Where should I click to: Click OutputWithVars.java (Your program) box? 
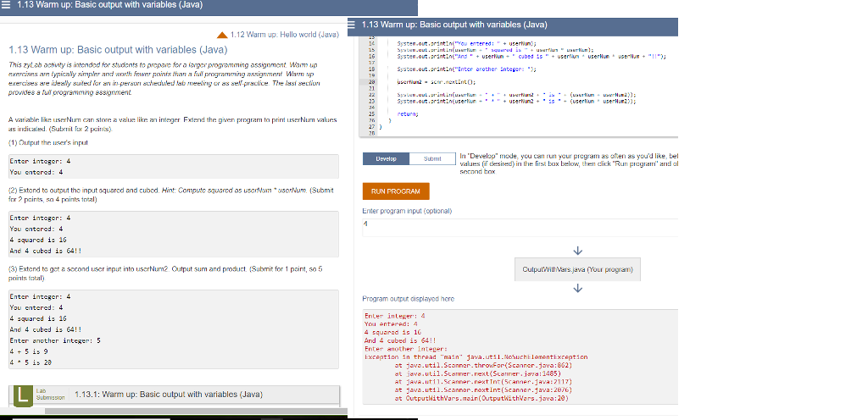coord(577,269)
